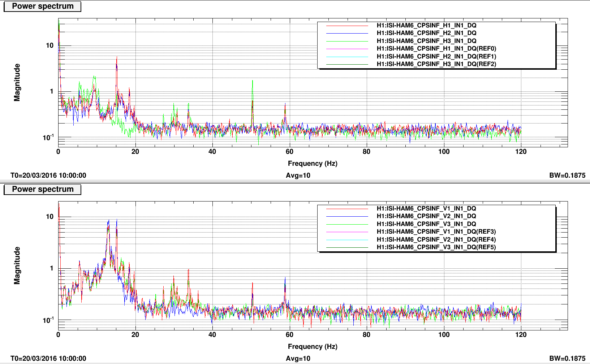Select legend entry H1:ISI-HAM6_CPSINF_V1_IN1_DQ

tap(426, 208)
